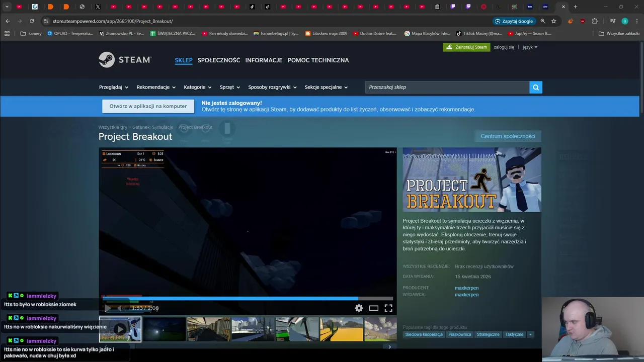The height and width of the screenshot is (362, 644).
Task: Open the Mapa Klasyków bookmark
Action: point(427,34)
